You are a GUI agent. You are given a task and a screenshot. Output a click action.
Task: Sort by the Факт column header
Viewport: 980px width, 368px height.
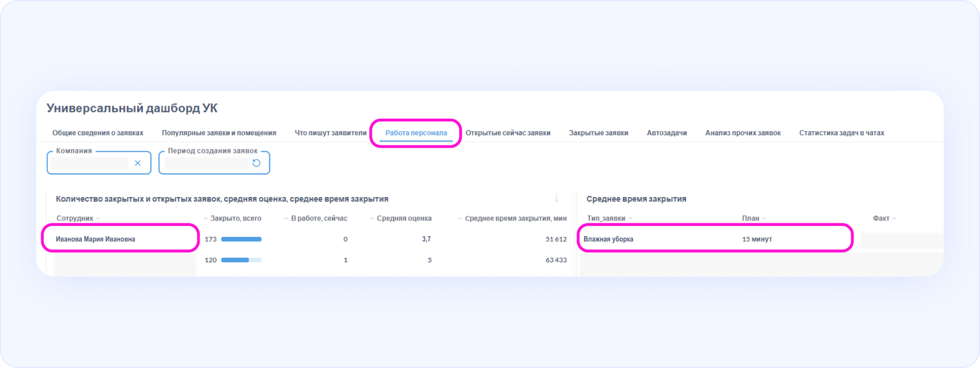[881, 219]
